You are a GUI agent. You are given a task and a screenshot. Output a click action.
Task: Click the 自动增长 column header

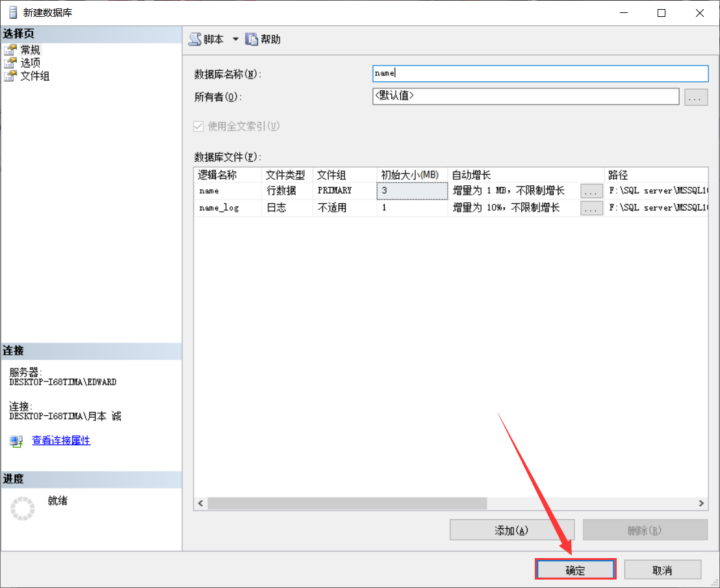click(x=526, y=175)
